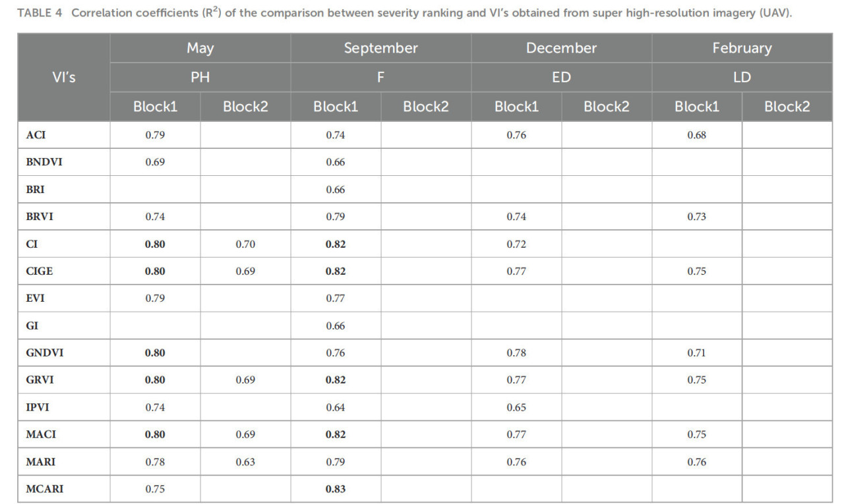Click the 0.68 value in ACI row
The image size is (844, 504).
[x=696, y=135]
